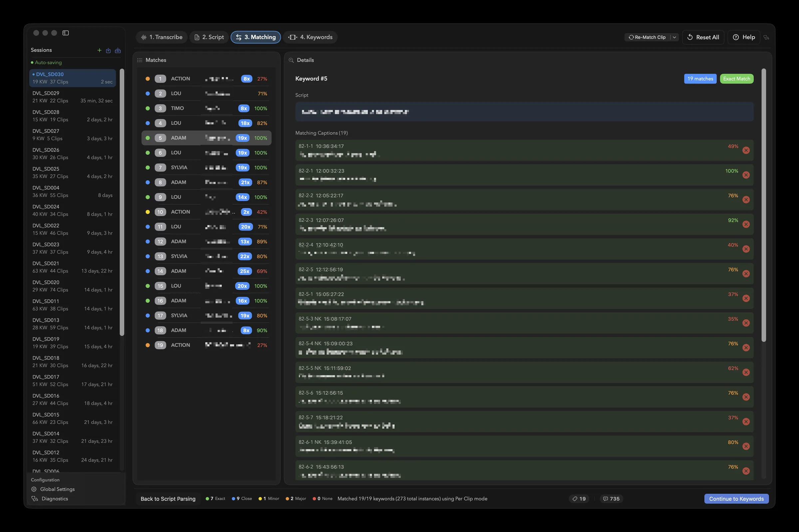Select the 3. Matching tab

pos(256,37)
